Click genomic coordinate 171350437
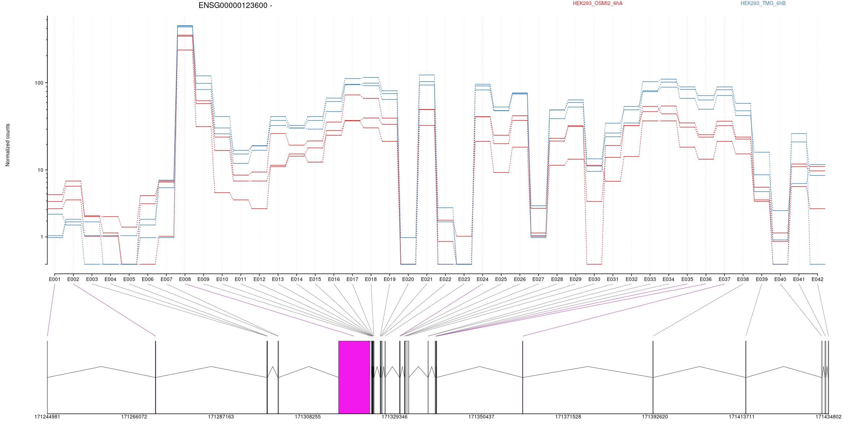 481,417
